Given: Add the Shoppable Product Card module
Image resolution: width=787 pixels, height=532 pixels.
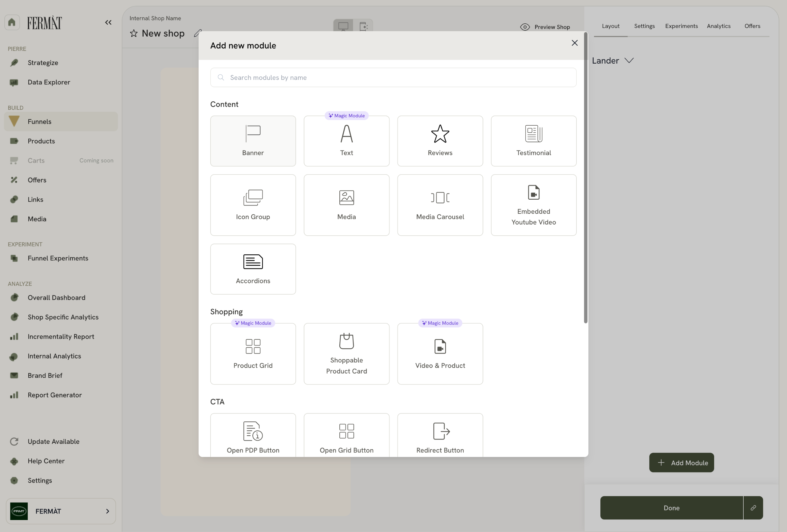Looking at the screenshot, I should (346, 353).
